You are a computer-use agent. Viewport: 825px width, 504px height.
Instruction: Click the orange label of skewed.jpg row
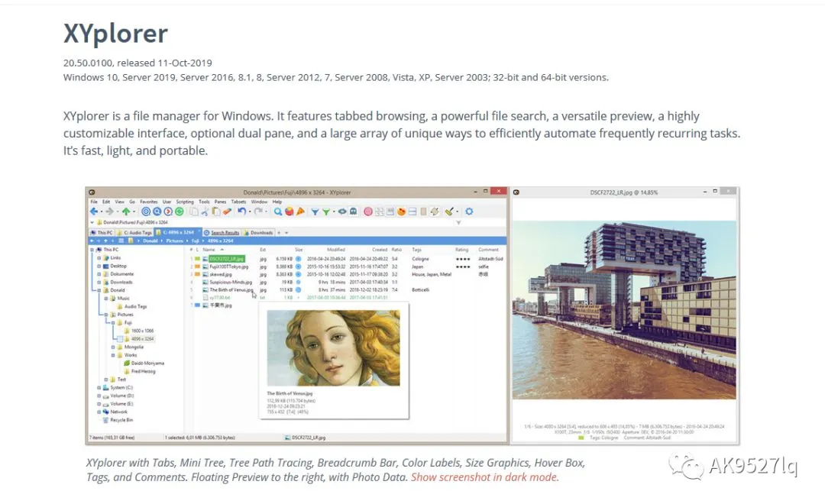point(197,275)
